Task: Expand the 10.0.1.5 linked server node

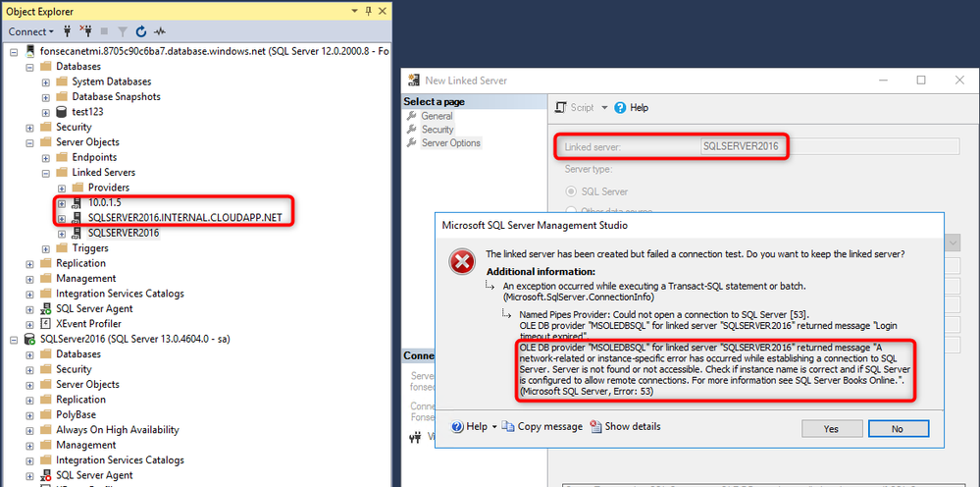Action: pos(61,203)
